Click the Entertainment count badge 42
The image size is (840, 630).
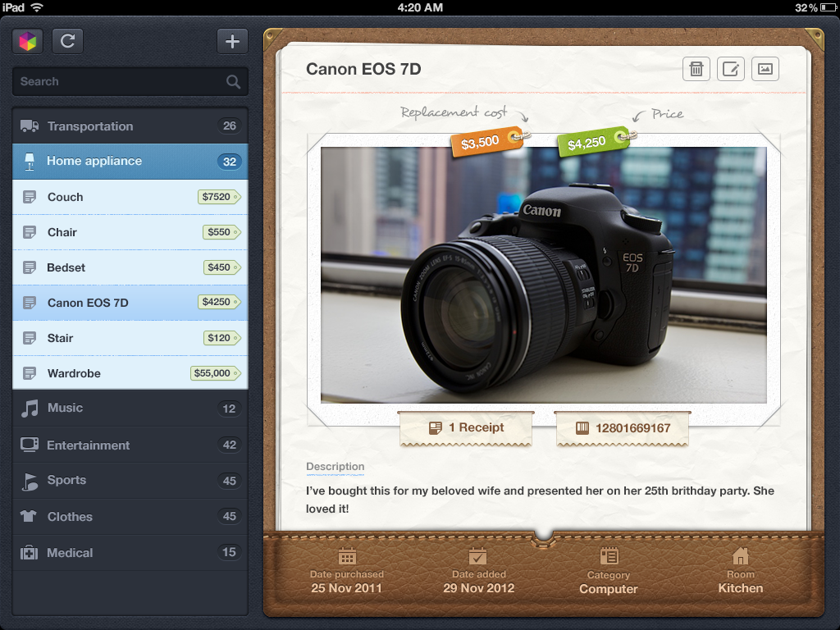point(230,445)
